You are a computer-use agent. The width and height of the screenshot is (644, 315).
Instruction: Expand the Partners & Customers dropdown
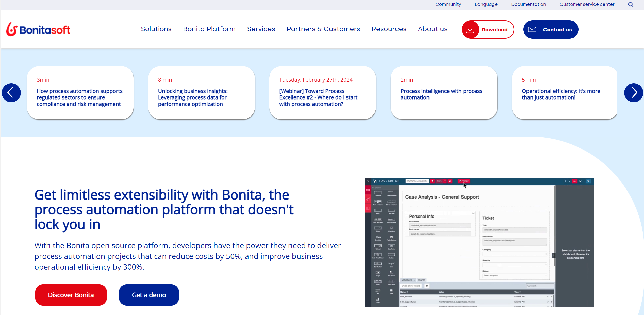tap(323, 29)
